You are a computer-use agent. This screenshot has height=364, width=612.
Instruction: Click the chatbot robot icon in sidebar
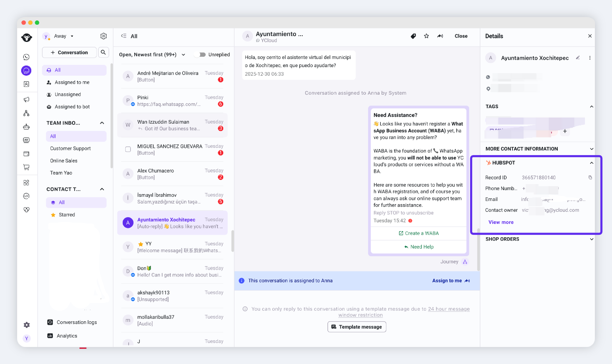[26, 127]
